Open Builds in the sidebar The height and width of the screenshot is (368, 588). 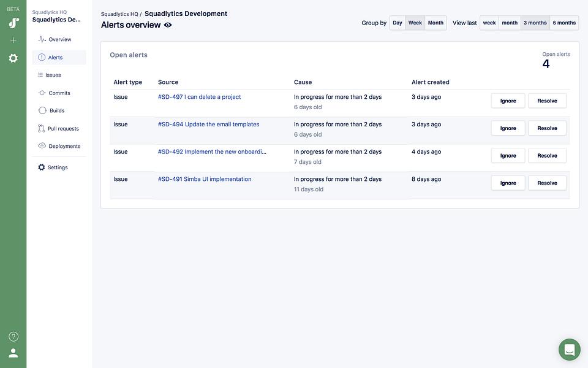(x=59, y=110)
